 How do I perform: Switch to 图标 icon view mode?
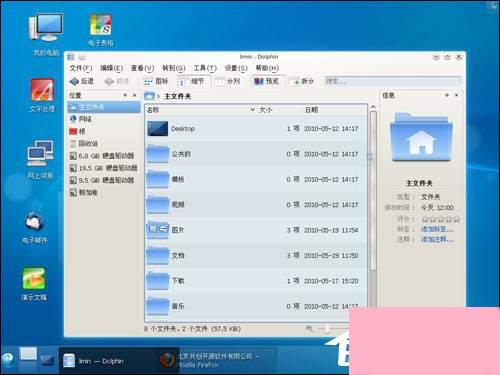156,81
